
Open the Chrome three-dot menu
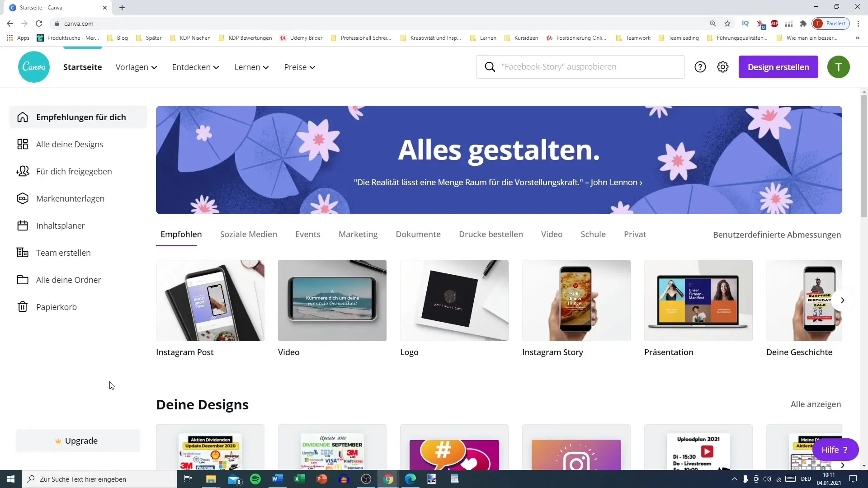(x=859, y=23)
